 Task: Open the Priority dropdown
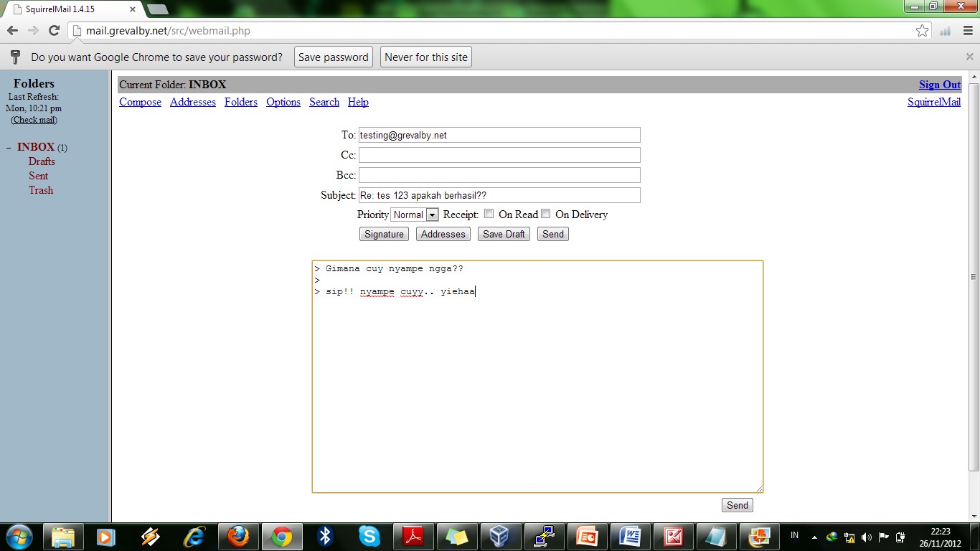tap(414, 214)
